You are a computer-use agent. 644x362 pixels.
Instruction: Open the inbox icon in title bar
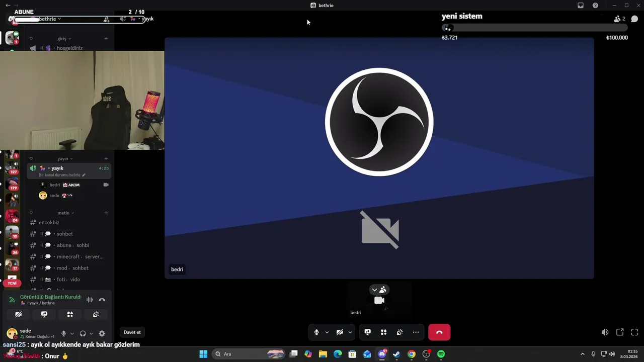coord(581,6)
